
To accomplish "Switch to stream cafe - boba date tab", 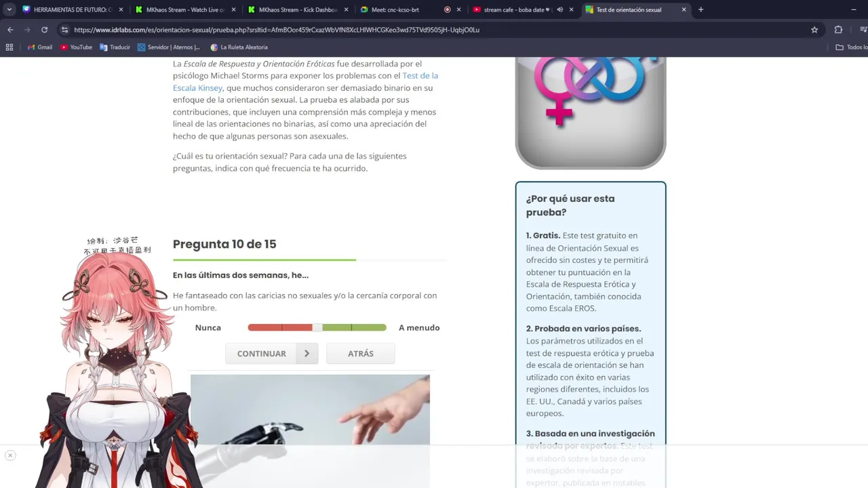I will tap(524, 9).
